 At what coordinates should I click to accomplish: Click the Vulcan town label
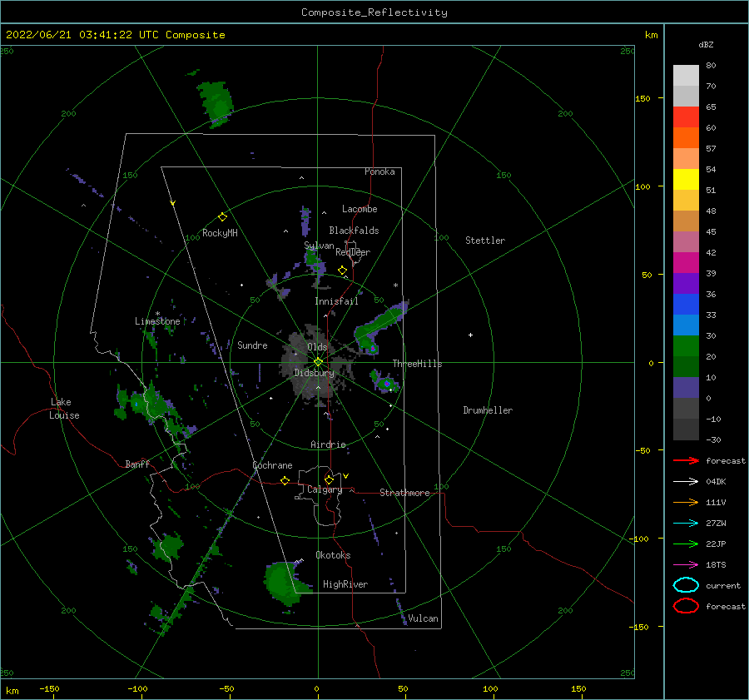[423, 618]
